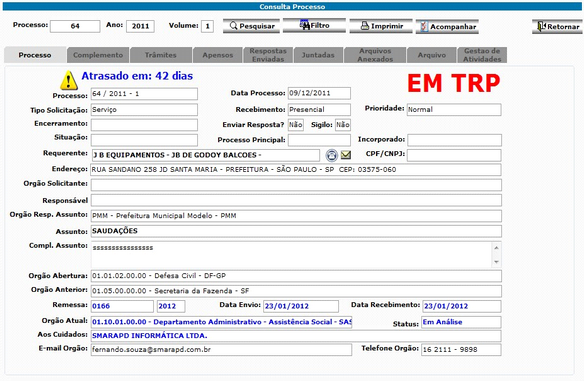Click the Assunto field SAUDAÇÕES
This screenshot has height=381, width=584.
296,231
